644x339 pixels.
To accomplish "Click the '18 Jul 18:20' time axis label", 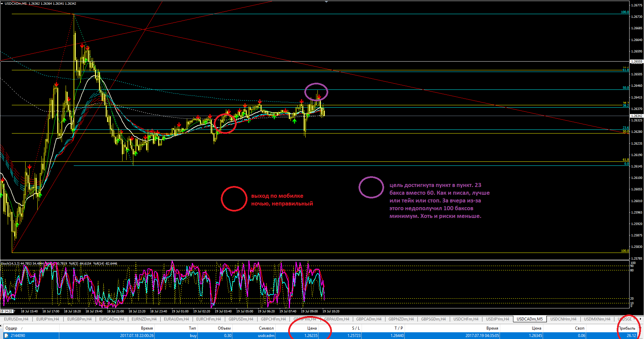I will [x=72, y=311].
